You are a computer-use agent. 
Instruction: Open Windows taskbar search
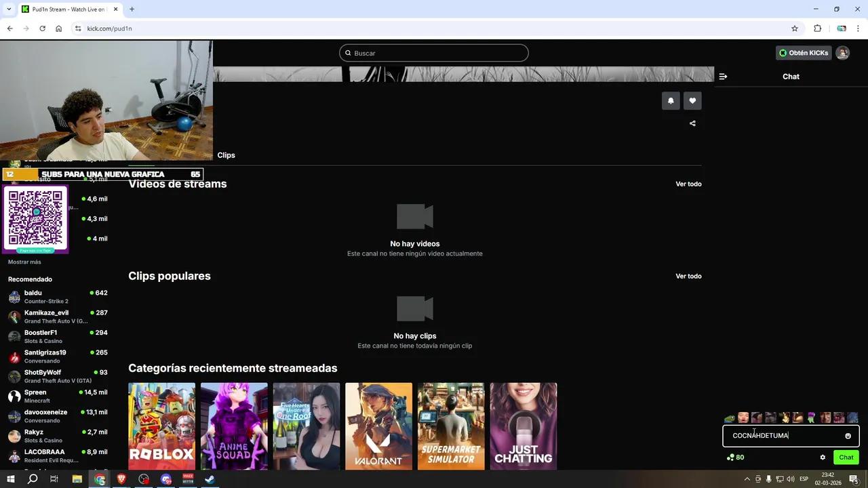(x=33, y=479)
